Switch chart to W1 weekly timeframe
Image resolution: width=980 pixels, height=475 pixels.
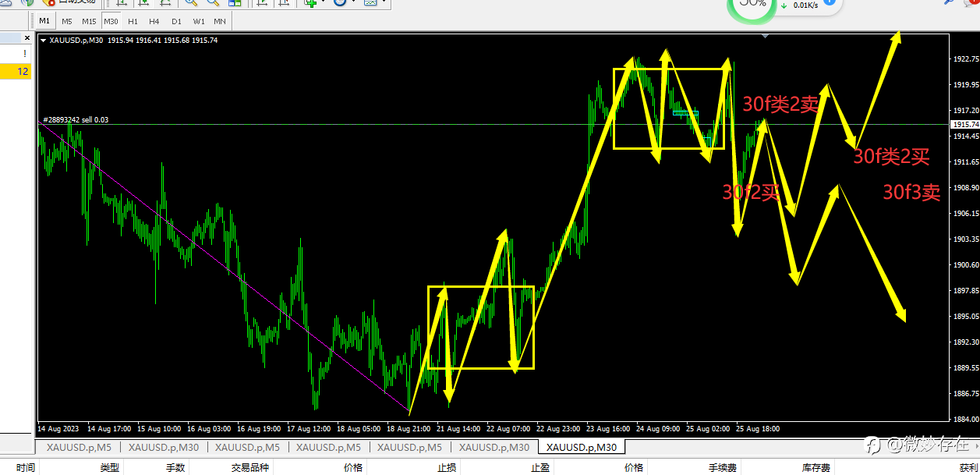point(199,21)
